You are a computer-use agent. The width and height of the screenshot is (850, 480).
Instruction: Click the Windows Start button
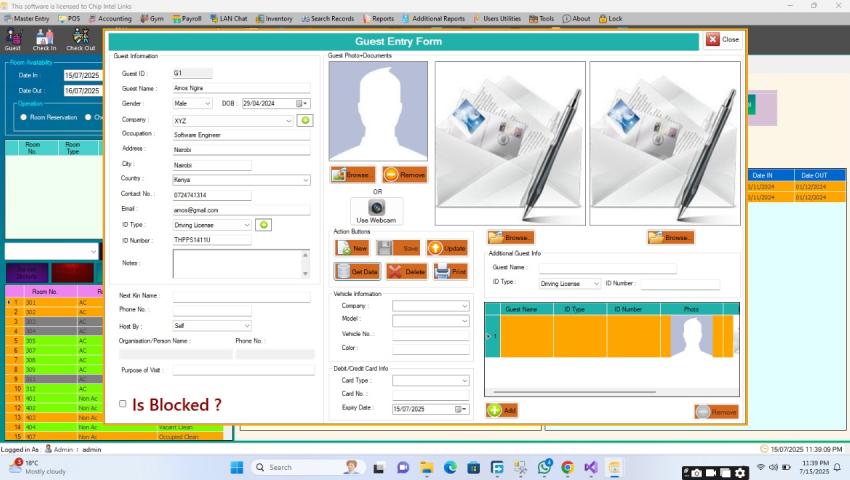(237, 467)
